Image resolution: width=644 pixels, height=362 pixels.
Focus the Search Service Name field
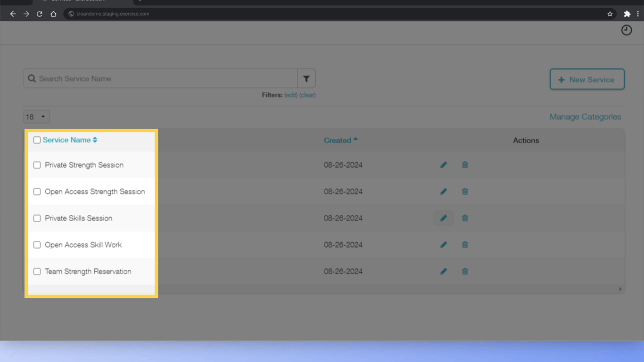pos(160,79)
